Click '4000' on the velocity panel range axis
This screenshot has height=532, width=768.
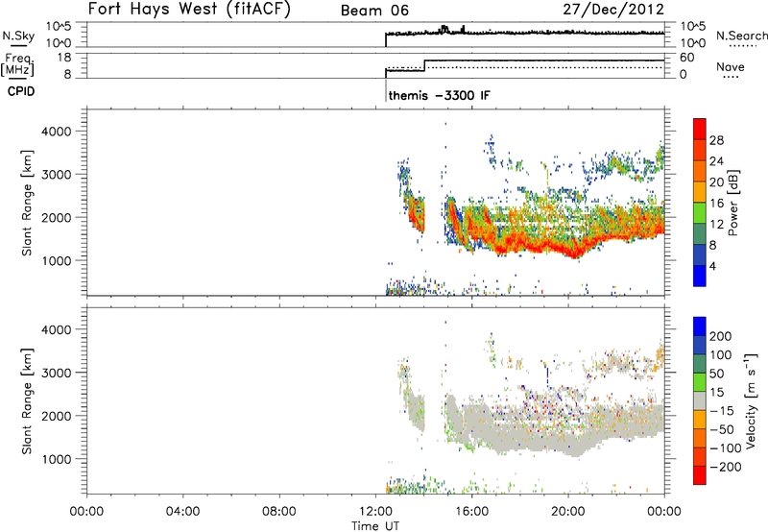click(x=57, y=329)
